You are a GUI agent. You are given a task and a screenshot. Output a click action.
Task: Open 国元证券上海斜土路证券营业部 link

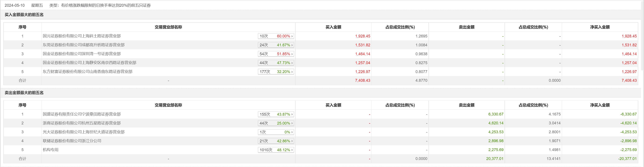(81, 36)
